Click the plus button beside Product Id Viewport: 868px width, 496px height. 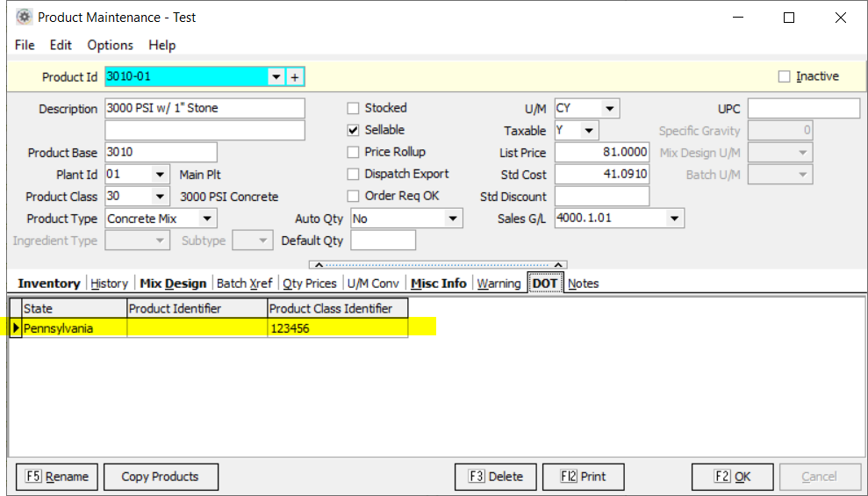pos(295,77)
